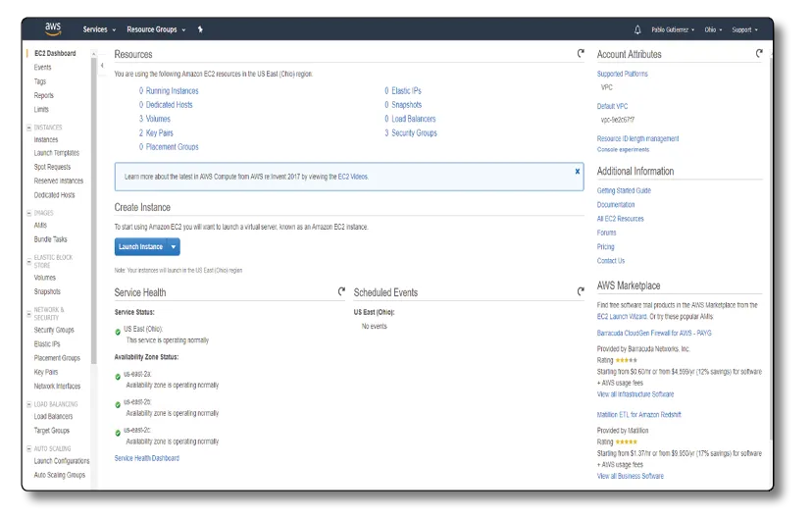Open the Services menu

pyautogui.click(x=99, y=29)
